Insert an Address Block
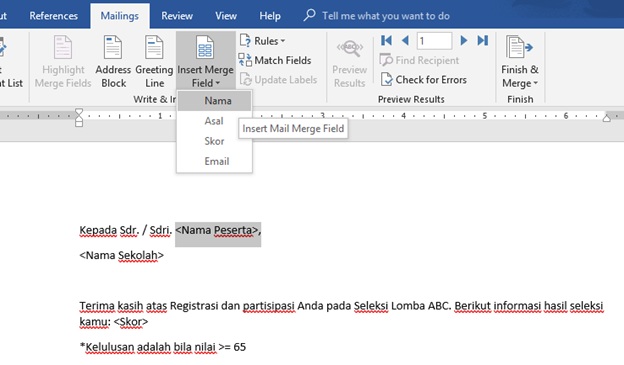Viewport: 624px width, 365px height. [113, 62]
